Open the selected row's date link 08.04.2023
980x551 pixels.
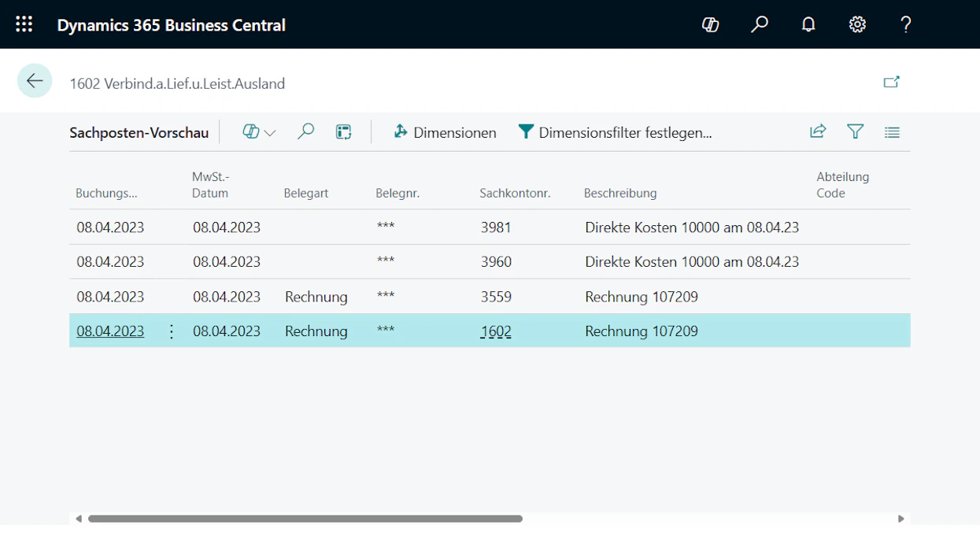click(110, 331)
